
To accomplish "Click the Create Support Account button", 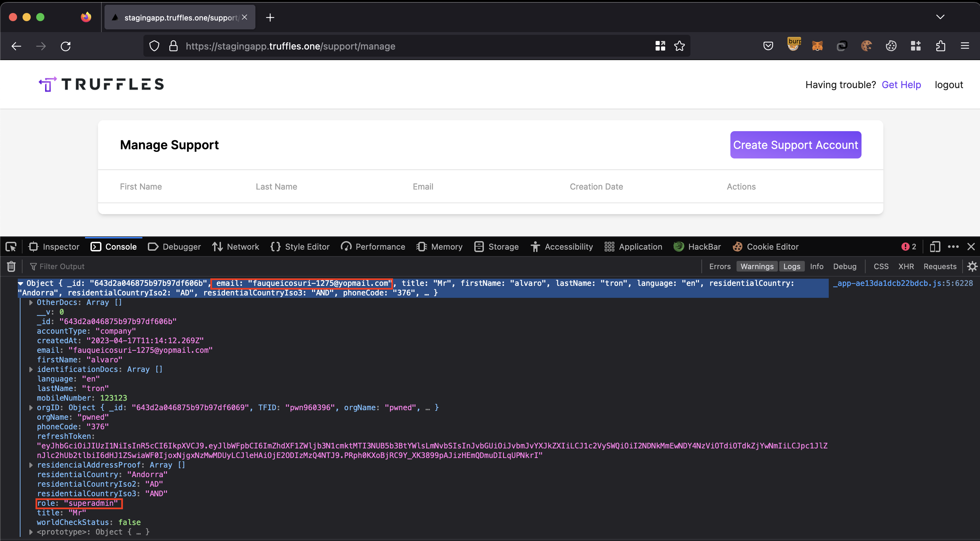I will (x=796, y=144).
